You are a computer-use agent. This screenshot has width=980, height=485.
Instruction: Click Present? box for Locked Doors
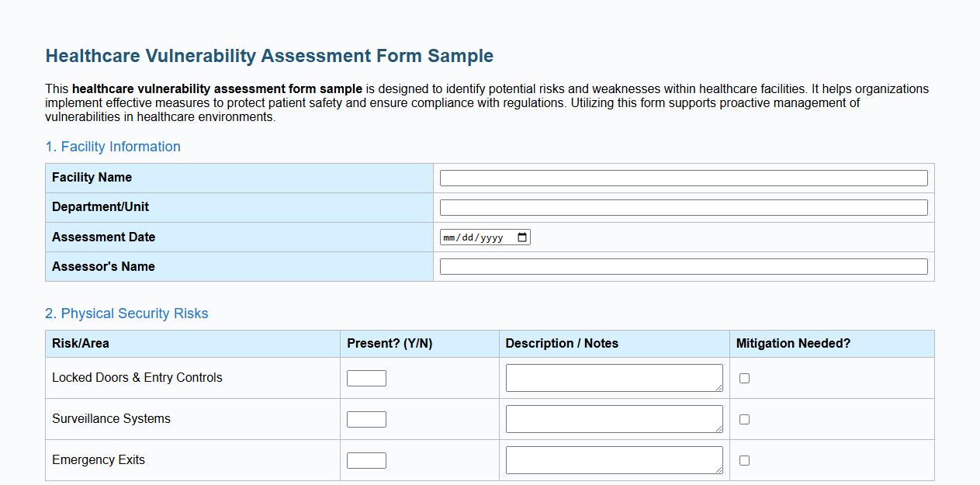[x=367, y=377]
